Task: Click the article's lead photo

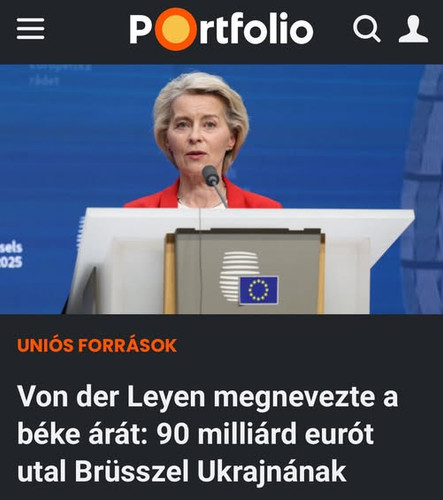Action: (221, 189)
